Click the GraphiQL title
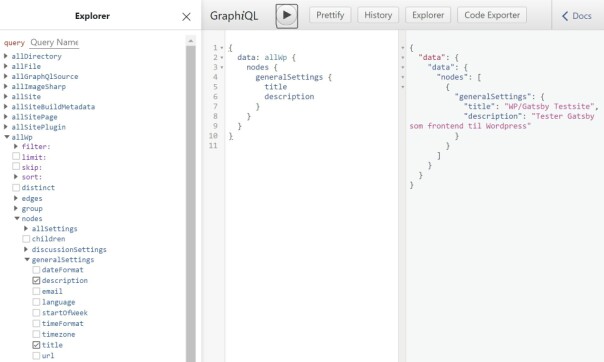Image resolution: width=604 pixels, height=362 pixels. coord(234,16)
